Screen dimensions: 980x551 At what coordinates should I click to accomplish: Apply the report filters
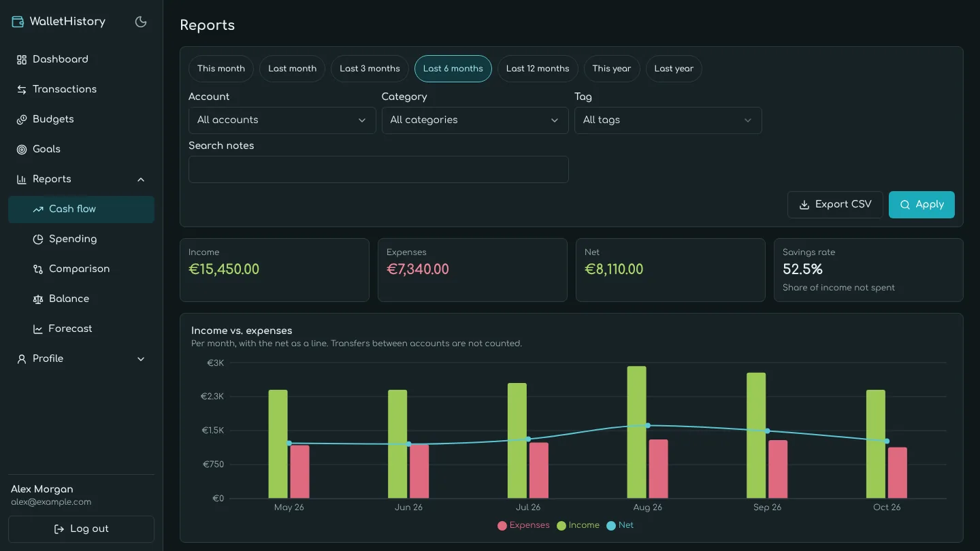[921, 205]
